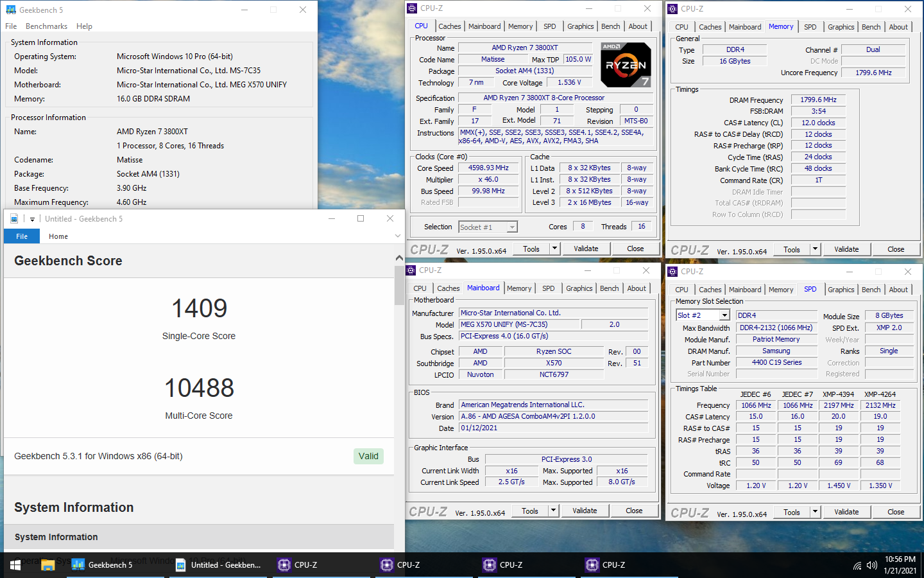
Task: Click Tools button in Mainboard window
Action: pos(530,511)
